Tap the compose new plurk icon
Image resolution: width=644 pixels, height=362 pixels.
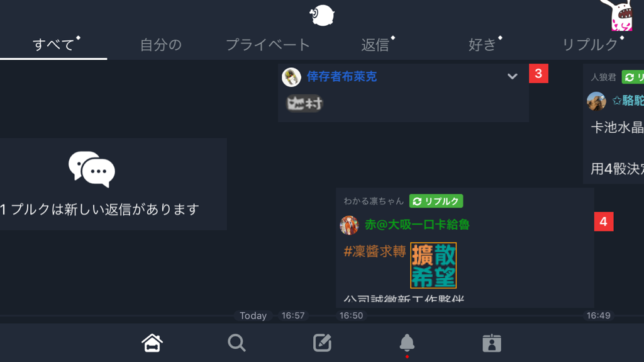(322, 342)
